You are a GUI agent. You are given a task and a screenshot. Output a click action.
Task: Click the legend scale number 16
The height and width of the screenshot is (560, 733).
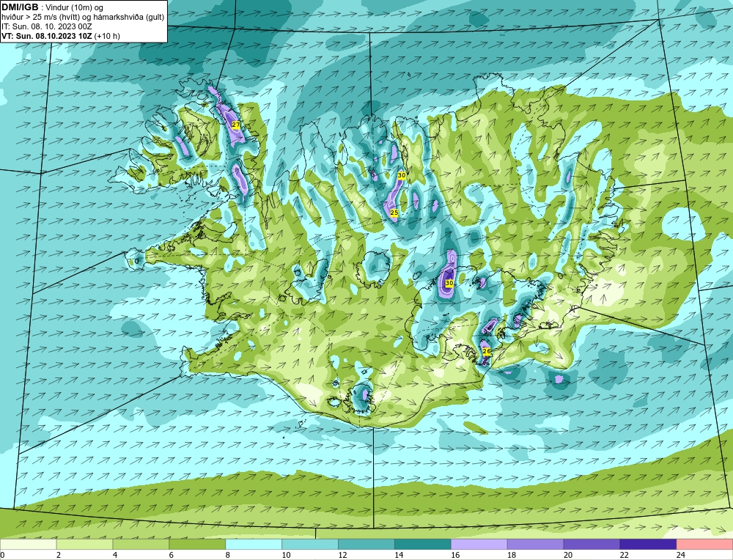(x=455, y=555)
